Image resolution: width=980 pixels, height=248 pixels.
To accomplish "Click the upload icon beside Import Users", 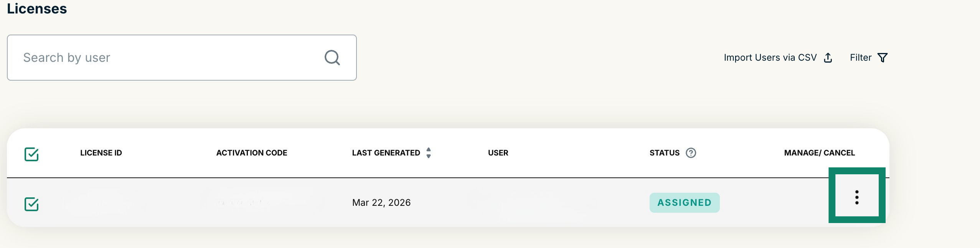I will coord(828,58).
